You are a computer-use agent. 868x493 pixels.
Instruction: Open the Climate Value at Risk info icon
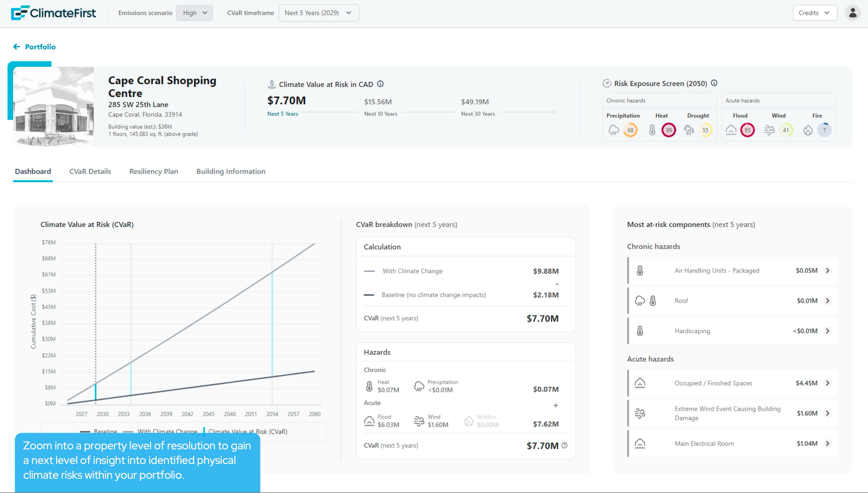click(x=380, y=84)
